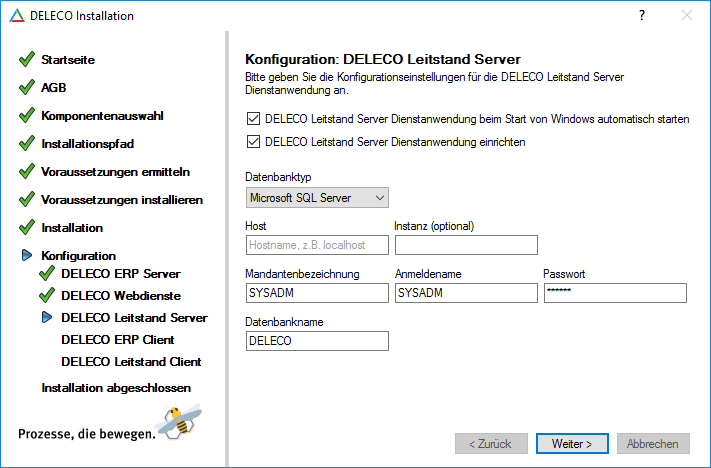
Task: Click the Weiter button
Action: [x=572, y=444]
